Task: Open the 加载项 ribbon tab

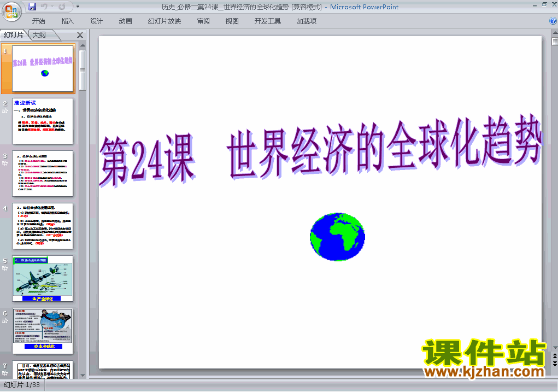Action: (307, 21)
